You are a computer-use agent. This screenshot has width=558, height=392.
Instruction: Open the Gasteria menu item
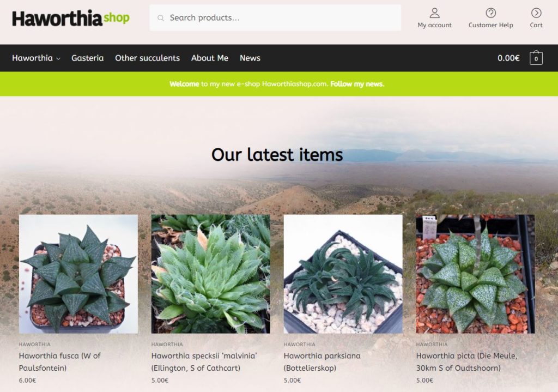click(88, 58)
